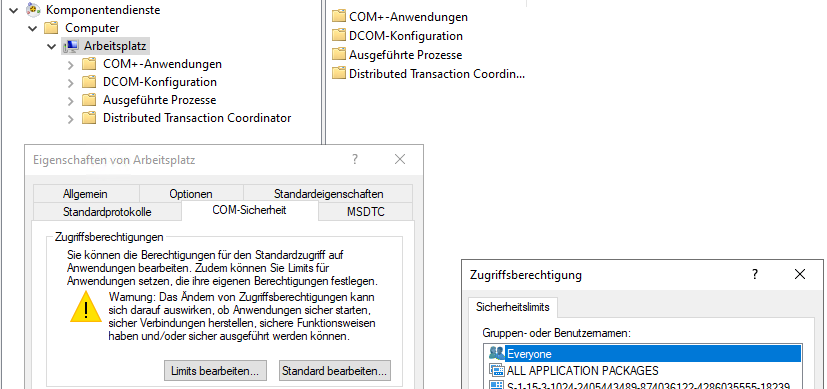The width and height of the screenshot is (827, 389).
Task: Click help question mark in Zugriffsberechtigung dialog
Action: tap(755, 274)
